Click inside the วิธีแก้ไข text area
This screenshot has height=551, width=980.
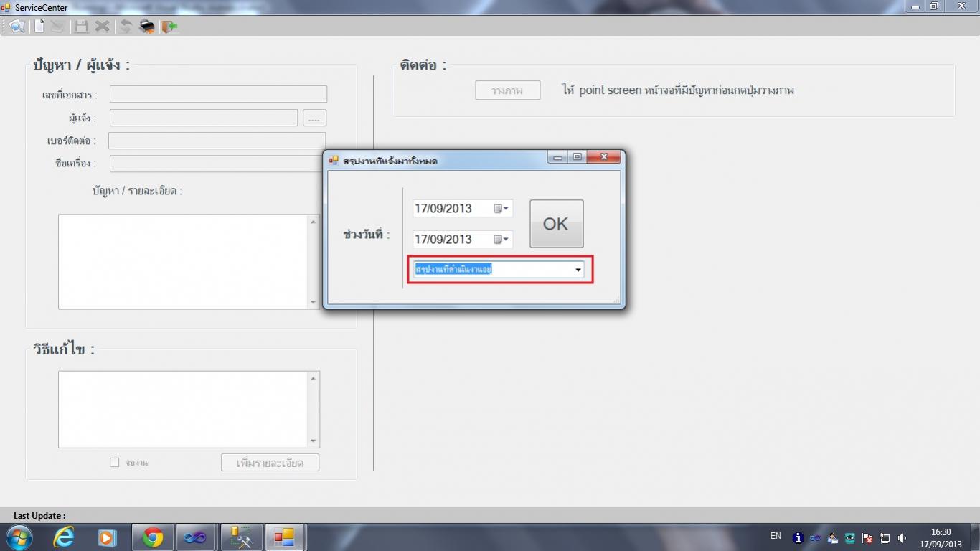click(183, 409)
